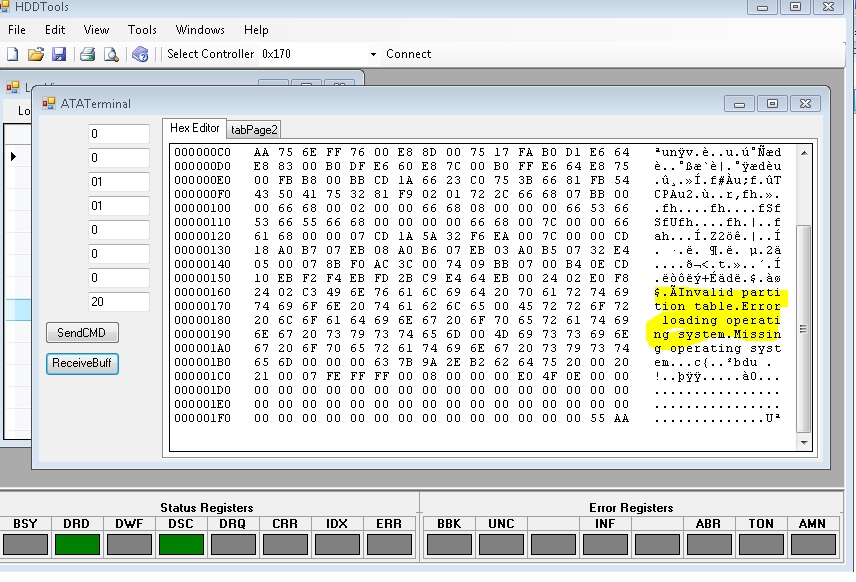
Task: Click the UNC error register indicator
Action: (x=501, y=544)
